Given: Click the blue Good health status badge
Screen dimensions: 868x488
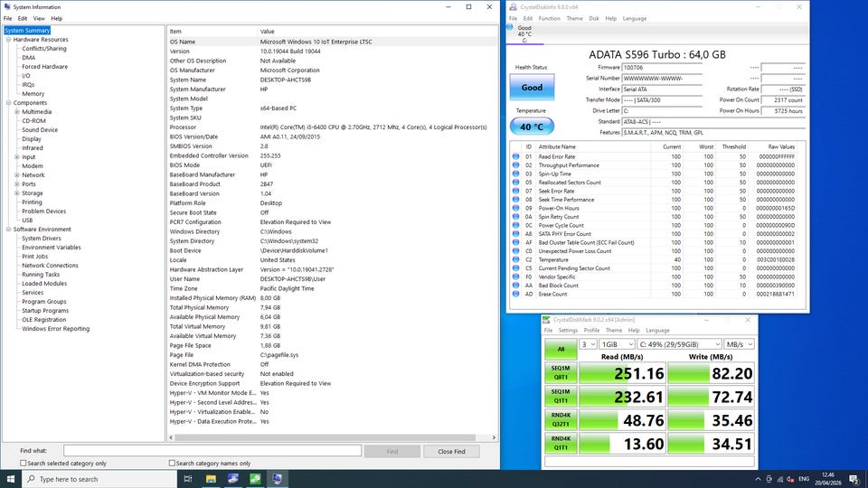Looking at the screenshot, I should click(x=532, y=87).
